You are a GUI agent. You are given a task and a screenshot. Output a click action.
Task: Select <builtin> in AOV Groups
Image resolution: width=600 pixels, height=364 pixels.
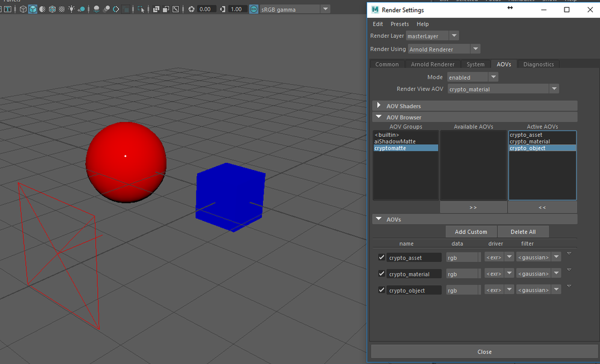tap(405, 135)
